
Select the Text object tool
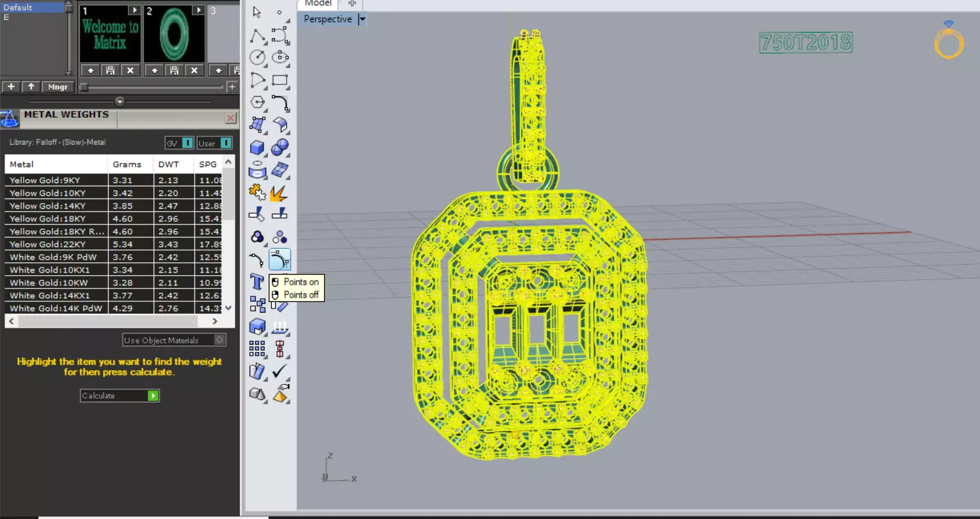tap(257, 282)
